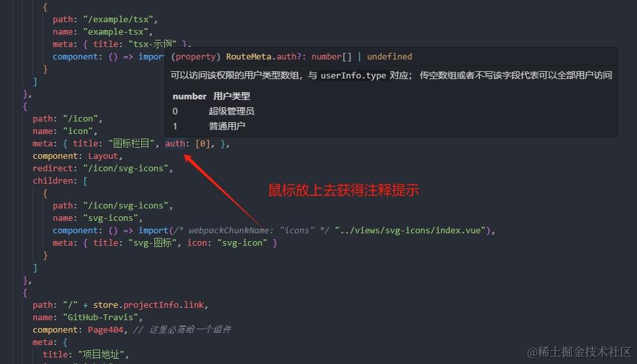637x364 pixels.
Task: Click the auth property key
Action: coord(175,143)
